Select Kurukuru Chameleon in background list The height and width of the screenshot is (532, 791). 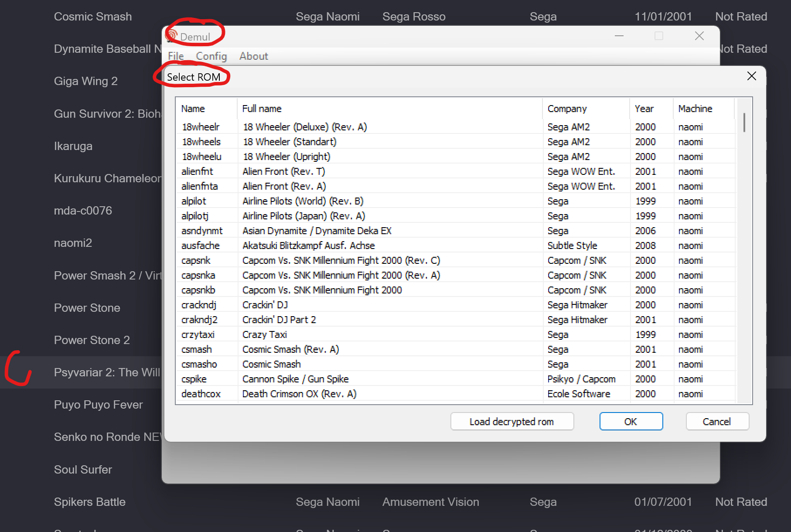point(108,178)
